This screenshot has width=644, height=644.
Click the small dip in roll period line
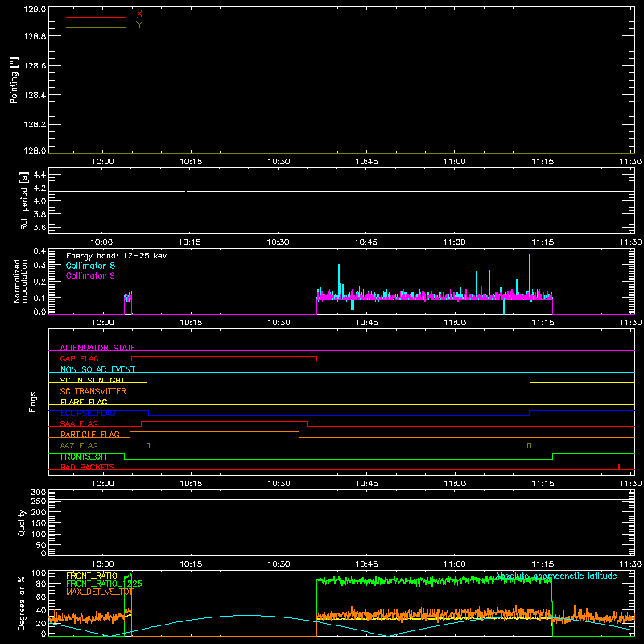point(186,192)
